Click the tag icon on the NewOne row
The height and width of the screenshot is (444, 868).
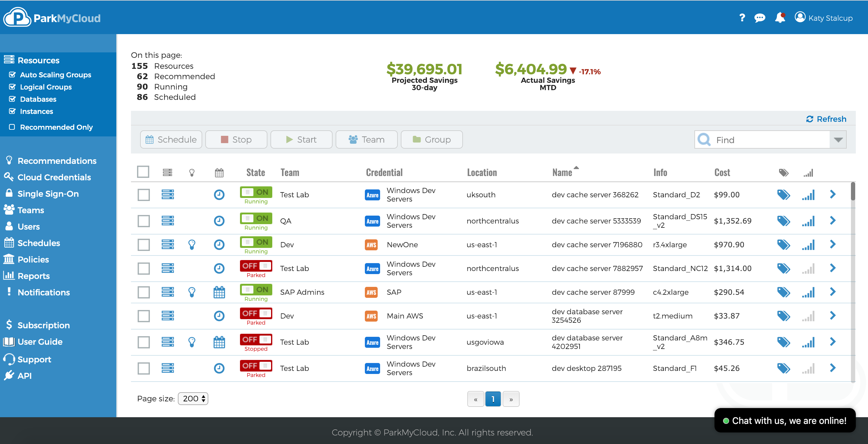coord(784,245)
